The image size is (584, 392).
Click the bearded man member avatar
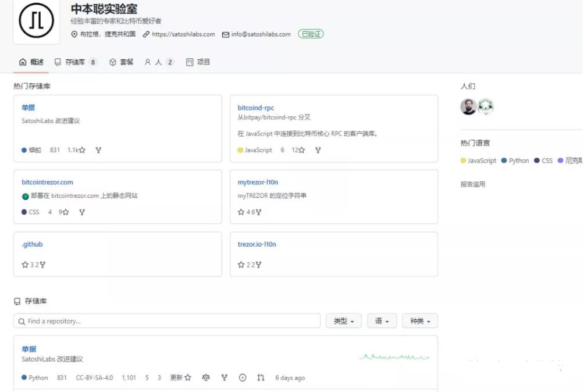pyautogui.click(x=468, y=107)
